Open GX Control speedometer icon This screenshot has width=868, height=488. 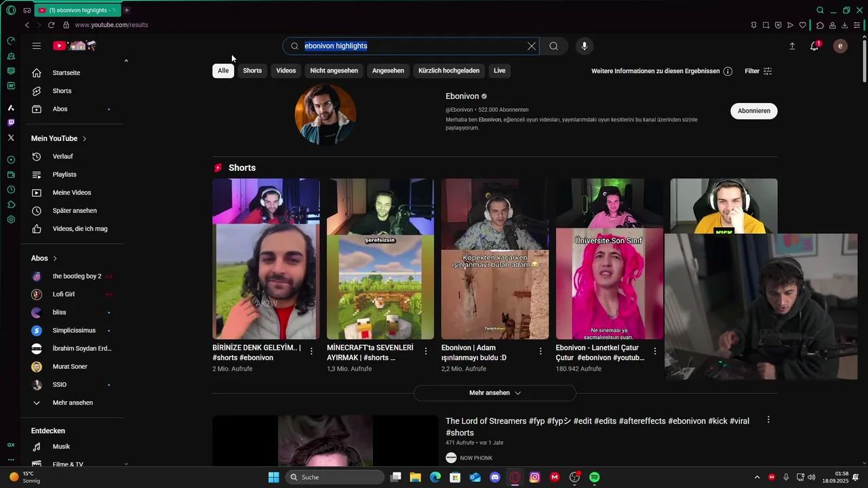11,41
